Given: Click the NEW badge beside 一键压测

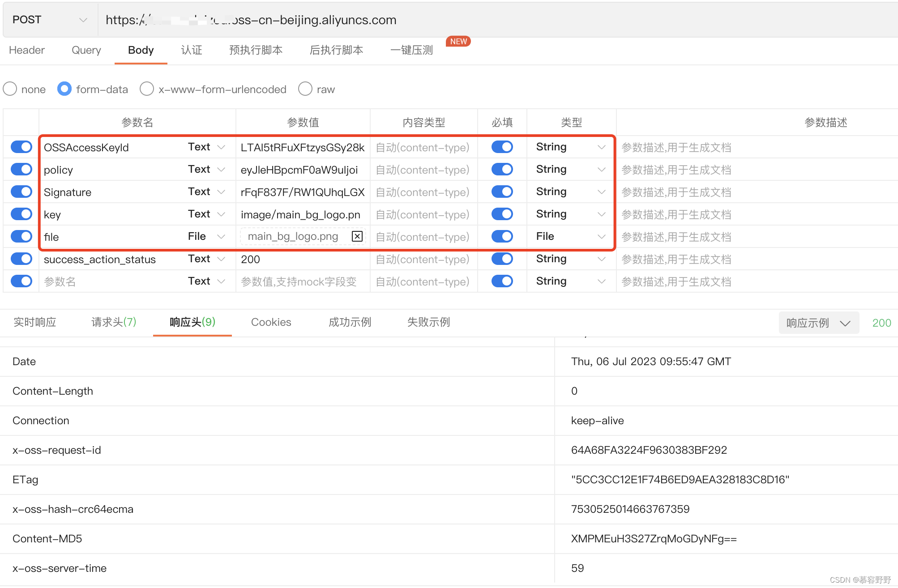Looking at the screenshot, I should (x=458, y=42).
